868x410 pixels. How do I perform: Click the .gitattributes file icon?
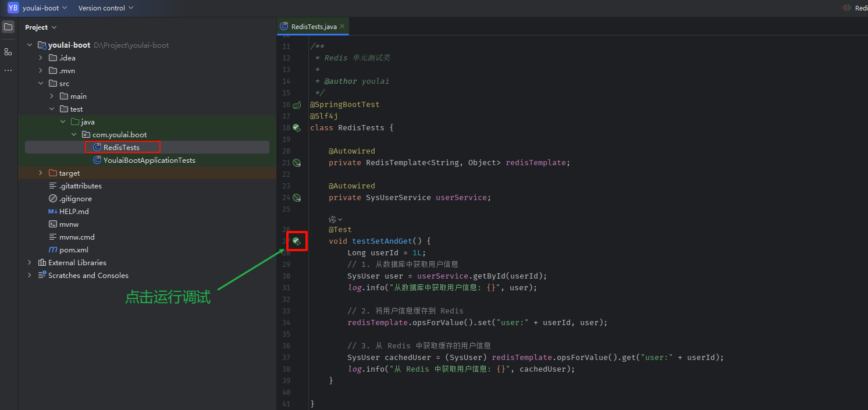pyautogui.click(x=53, y=186)
